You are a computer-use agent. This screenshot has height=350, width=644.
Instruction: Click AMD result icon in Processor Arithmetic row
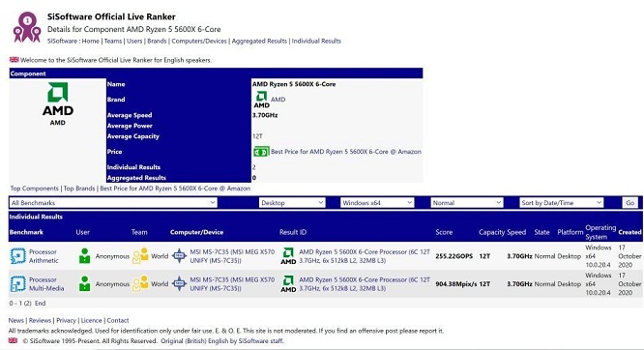click(288, 256)
